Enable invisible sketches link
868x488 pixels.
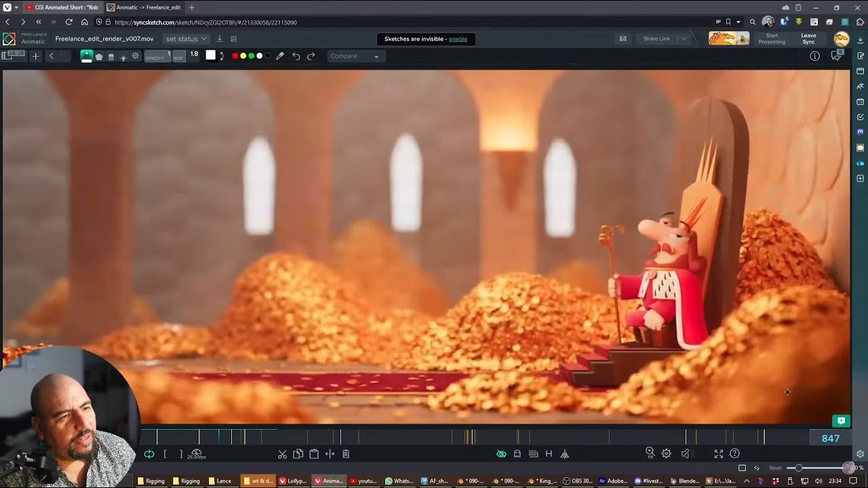tap(458, 39)
